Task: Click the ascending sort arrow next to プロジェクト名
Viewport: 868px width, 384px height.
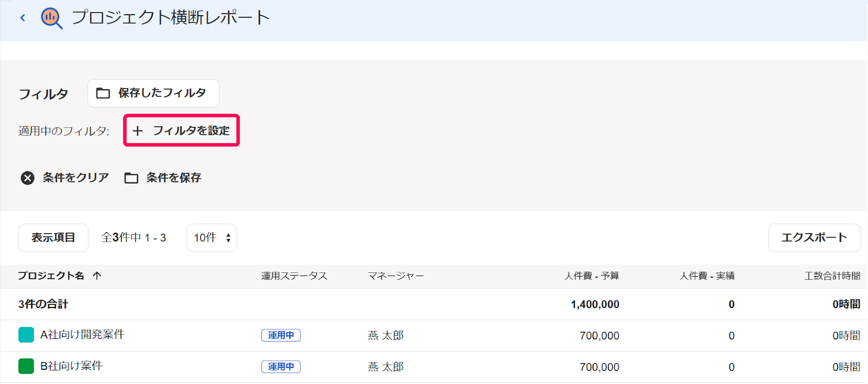Action: click(x=97, y=276)
